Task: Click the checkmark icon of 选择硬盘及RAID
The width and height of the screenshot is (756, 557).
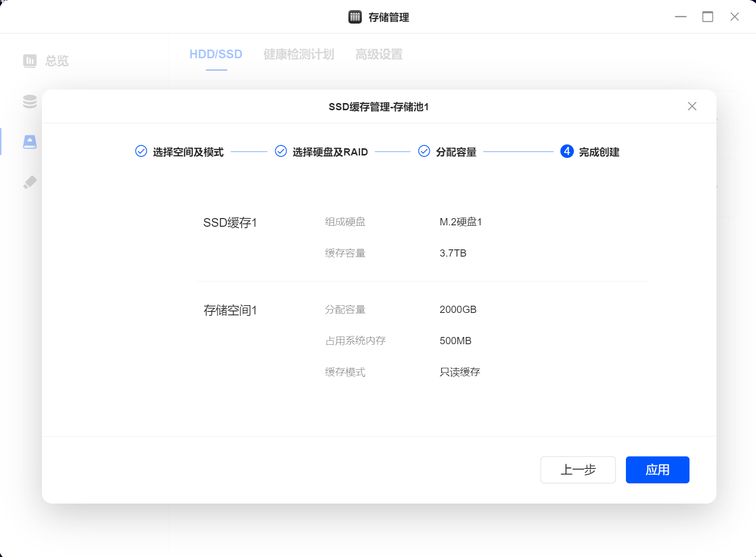Action: point(281,151)
